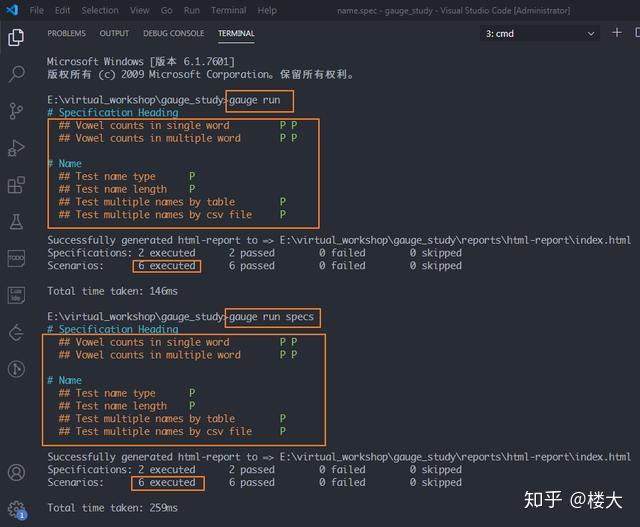The height and width of the screenshot is (527, 640).
Task: Open the Lua Ide activity bar icon
Action: (x=16, y=295)
